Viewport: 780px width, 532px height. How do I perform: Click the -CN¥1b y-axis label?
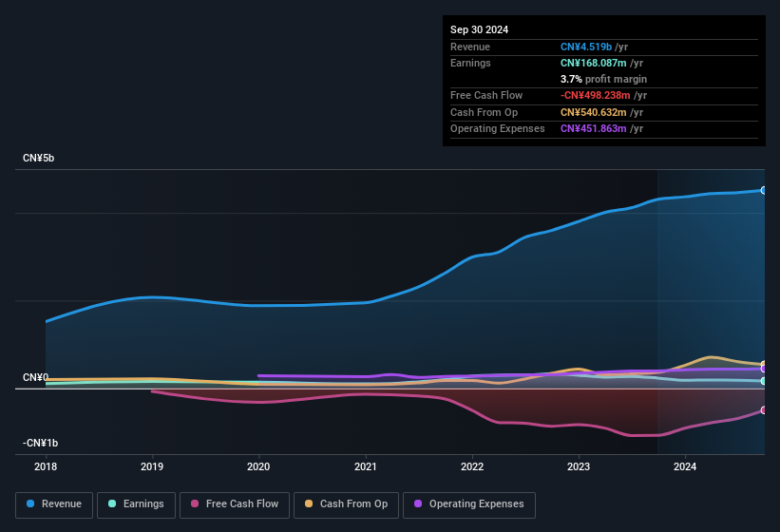[40, 443]
